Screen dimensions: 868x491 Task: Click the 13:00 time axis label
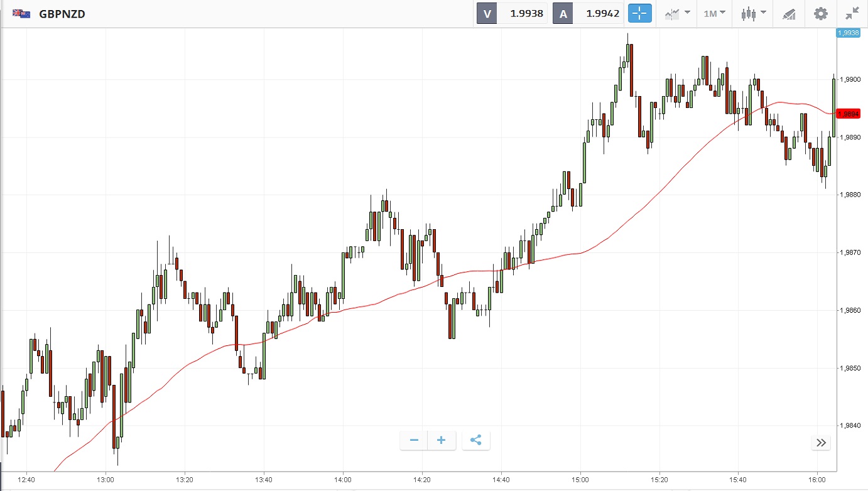tap(106, 480)
